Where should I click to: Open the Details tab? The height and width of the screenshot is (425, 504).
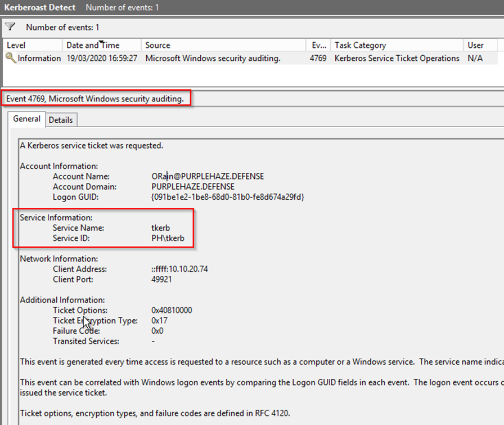point(61,120)
